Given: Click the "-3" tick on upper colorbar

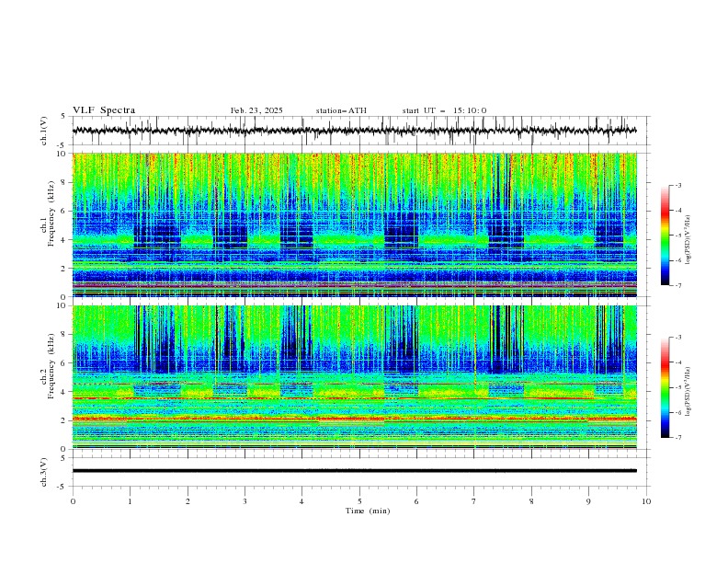Looking at the screenshot, I should 678,185.
